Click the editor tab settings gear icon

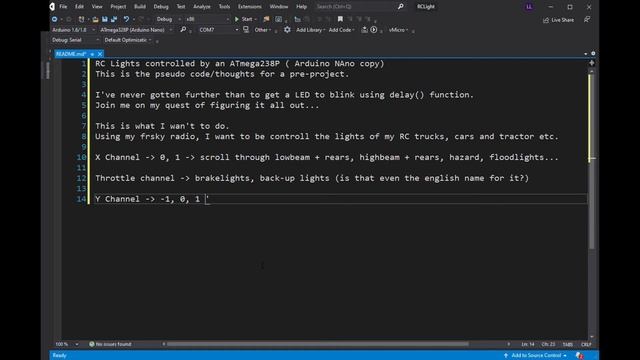tap(593, 53)
